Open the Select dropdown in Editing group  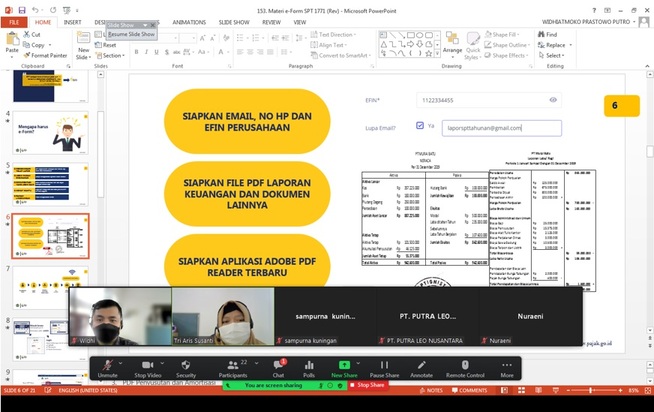tap(553, 56)
